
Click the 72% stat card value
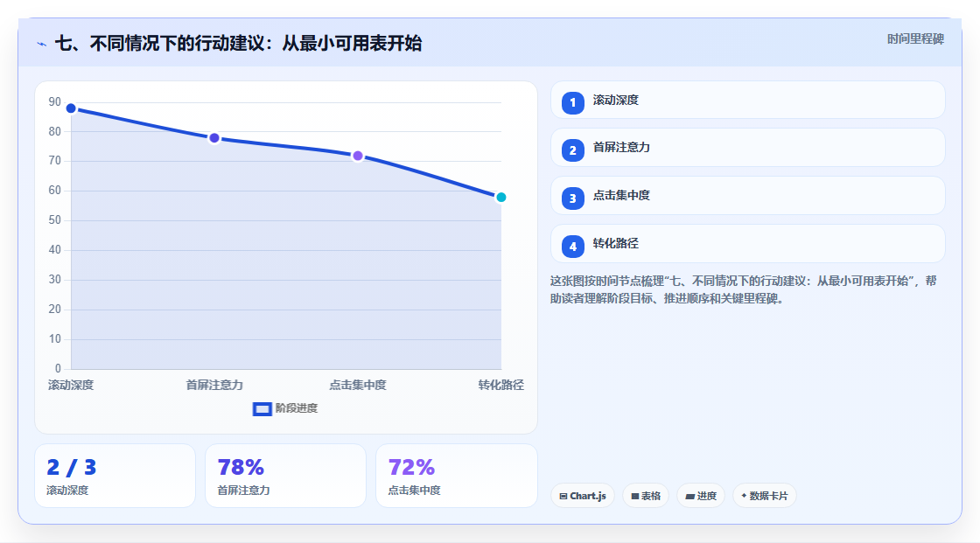(411, 468)
